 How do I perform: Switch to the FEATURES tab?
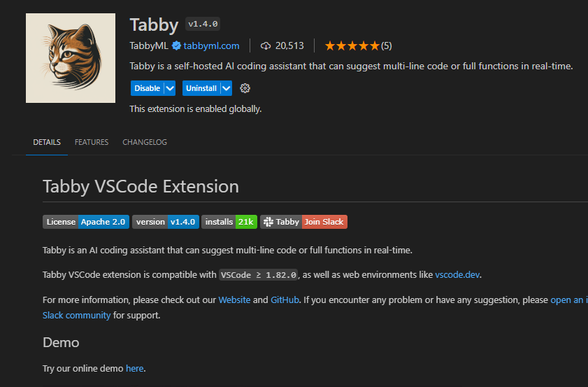tap(92, 142)
